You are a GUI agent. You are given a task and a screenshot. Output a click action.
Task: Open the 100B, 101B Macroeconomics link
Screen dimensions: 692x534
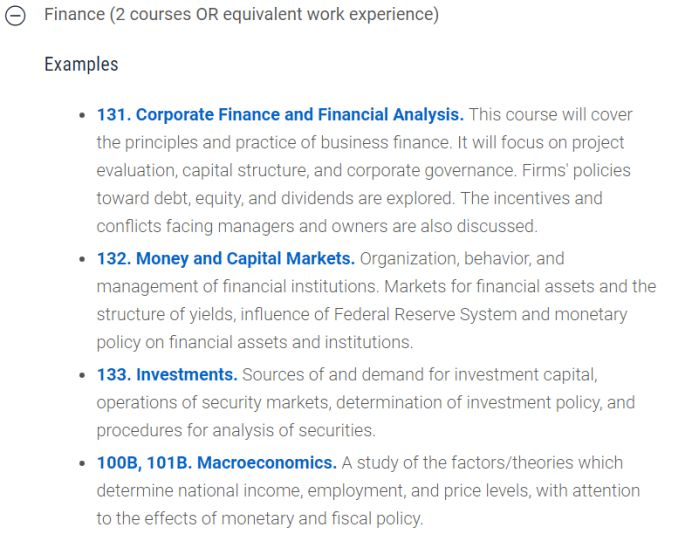click(x=217, y=463)
